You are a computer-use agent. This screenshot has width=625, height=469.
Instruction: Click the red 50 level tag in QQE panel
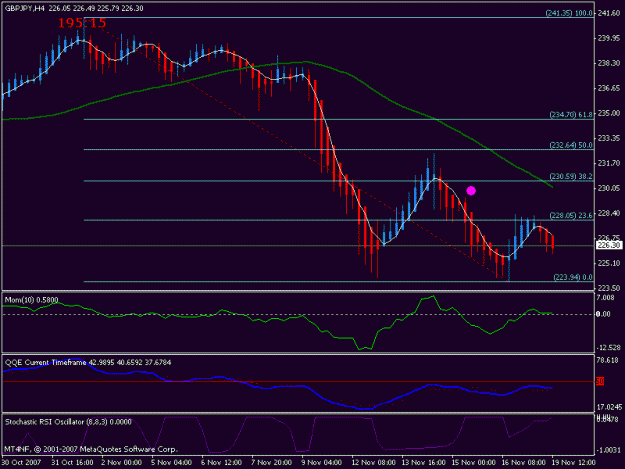click(600, 382)
